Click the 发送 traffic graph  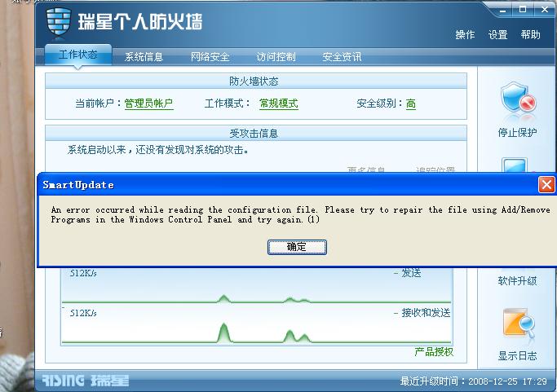[256, 286]
